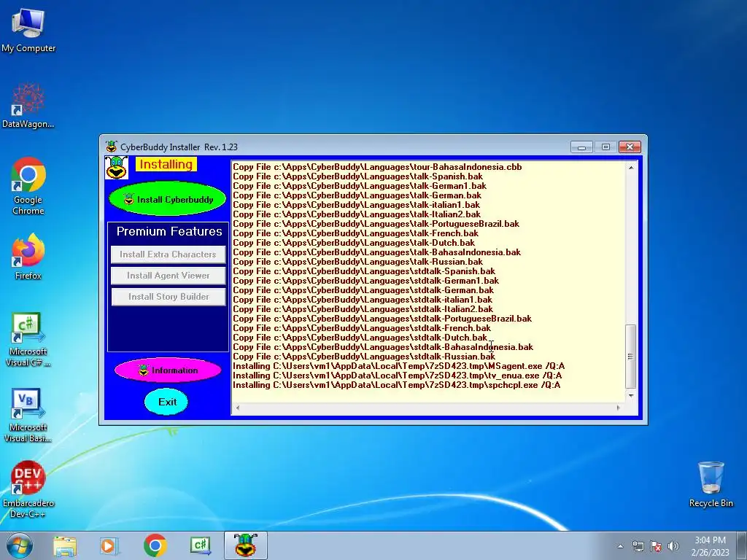Click the horizontal scrollbar right arrow

pyautogui.click(x=619, y=408)
